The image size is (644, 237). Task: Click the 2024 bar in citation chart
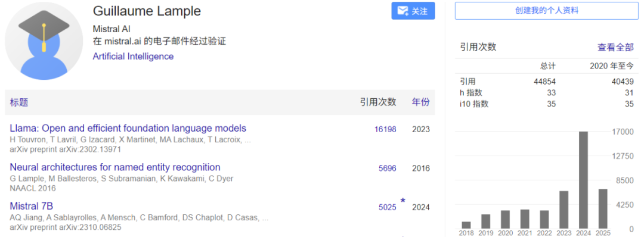(583, 180)
